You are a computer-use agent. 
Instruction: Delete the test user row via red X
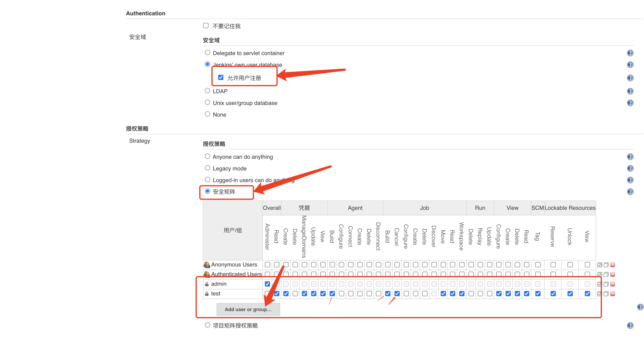coord(612,294)
